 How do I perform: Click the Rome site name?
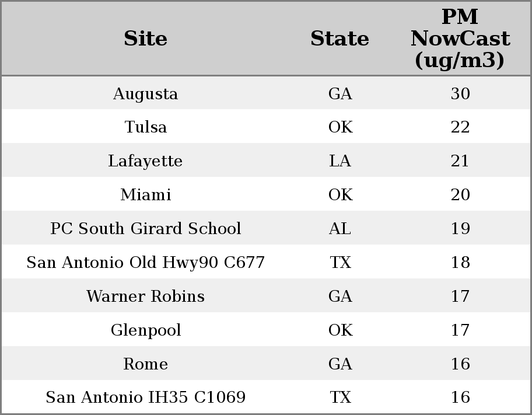pos(145,364)
